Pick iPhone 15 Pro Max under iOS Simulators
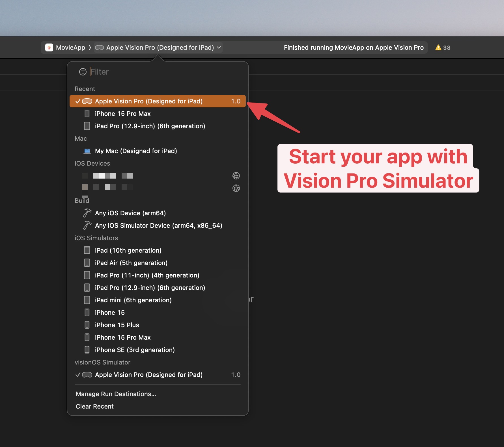This screenshot has width=504, height=447. coord(158,337)
